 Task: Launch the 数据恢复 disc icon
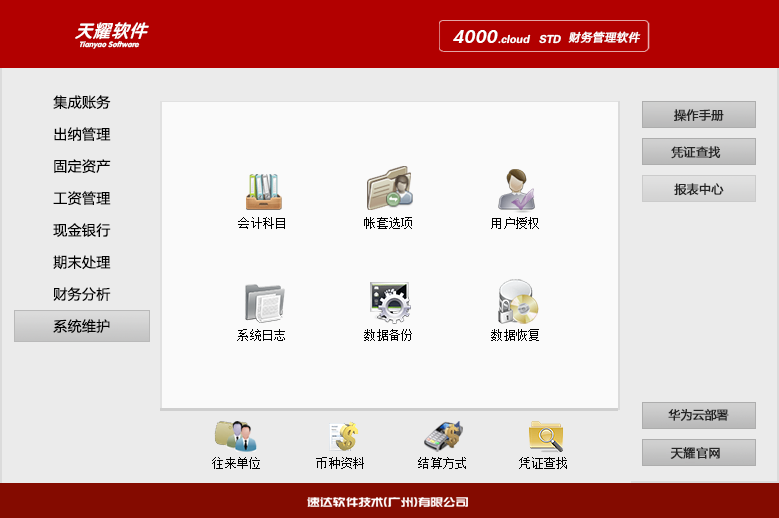point(518,301)
